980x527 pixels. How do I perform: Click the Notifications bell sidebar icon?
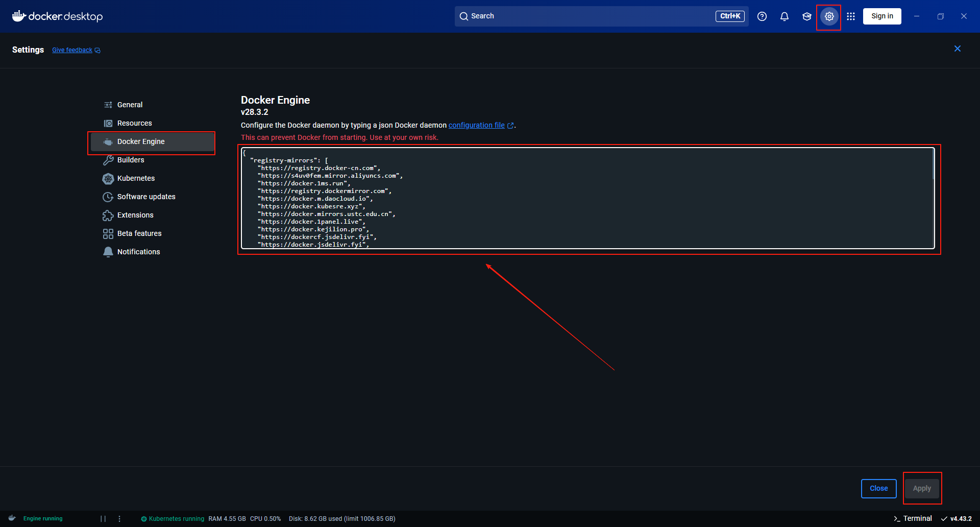108,252
